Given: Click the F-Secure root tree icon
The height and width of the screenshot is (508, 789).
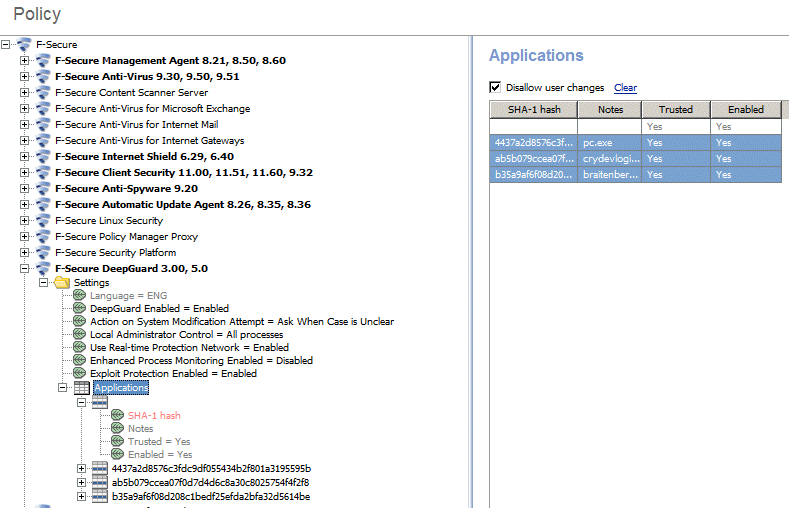Looking at the screenshot, I should (x=24, y=45).
